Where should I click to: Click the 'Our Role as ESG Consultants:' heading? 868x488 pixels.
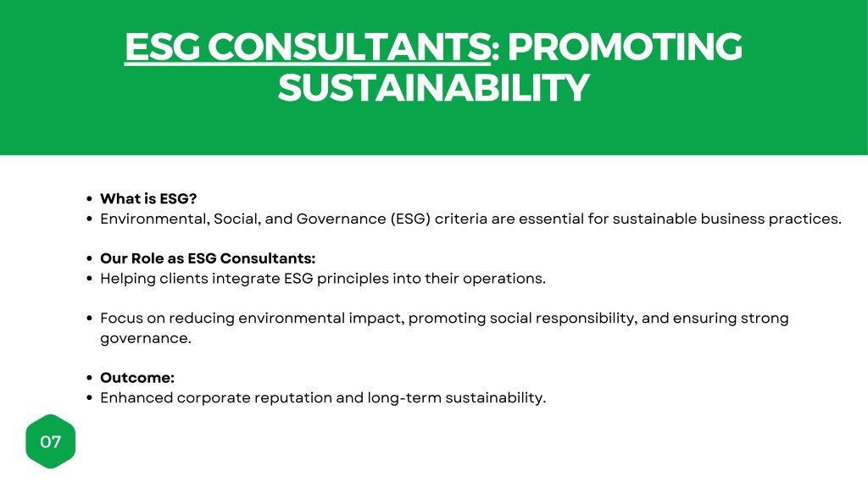pyautogui.click(x=208, y=258)
